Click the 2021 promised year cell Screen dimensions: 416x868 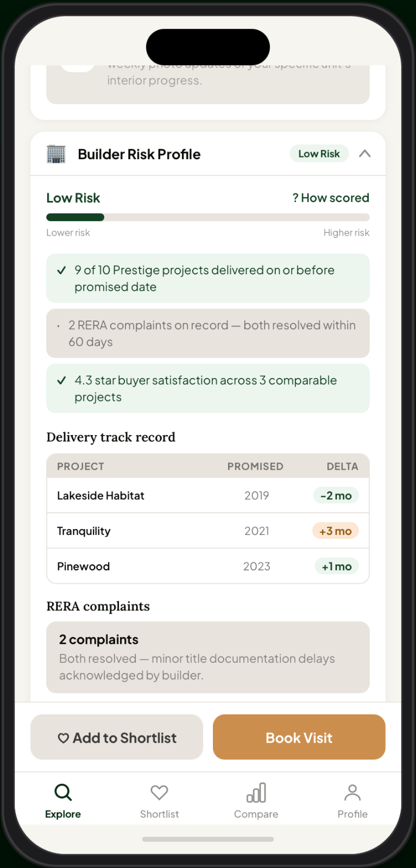(x=257, y=531)
